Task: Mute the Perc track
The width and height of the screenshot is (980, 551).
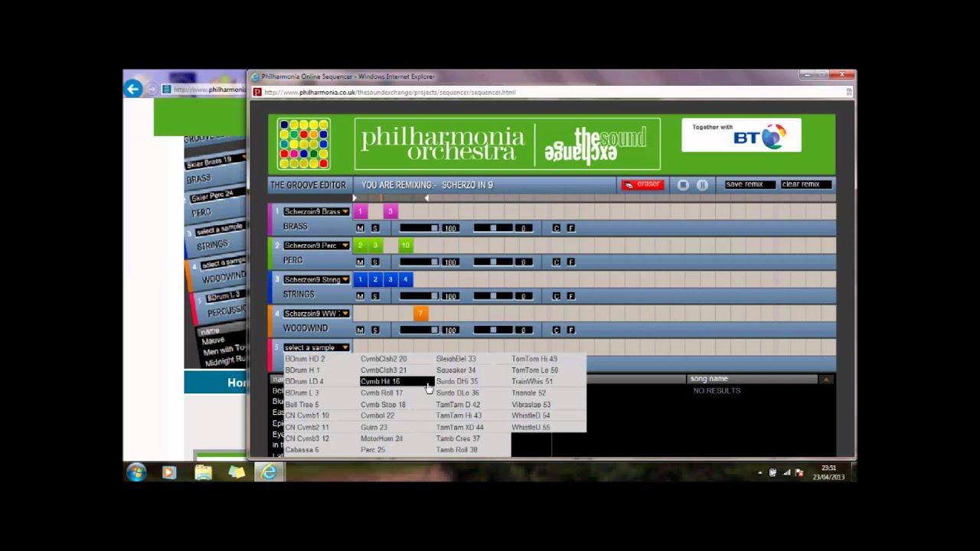Action: click(360, 262)
